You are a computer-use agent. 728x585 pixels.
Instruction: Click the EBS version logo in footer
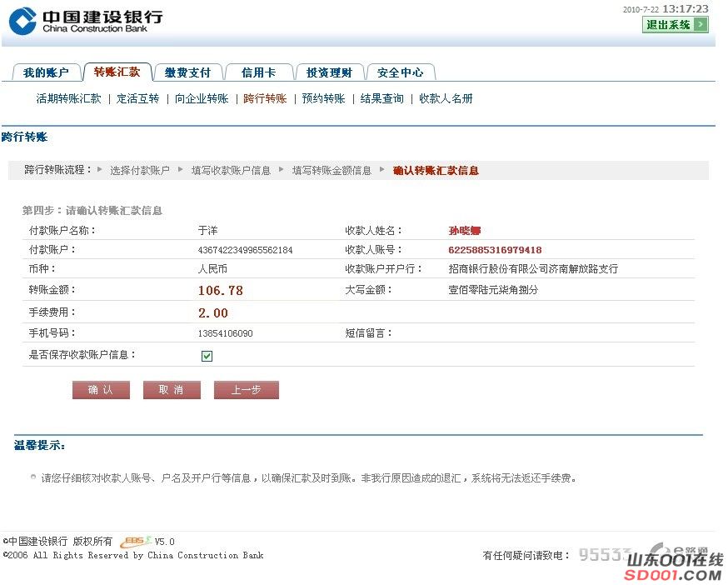[137, 542]
